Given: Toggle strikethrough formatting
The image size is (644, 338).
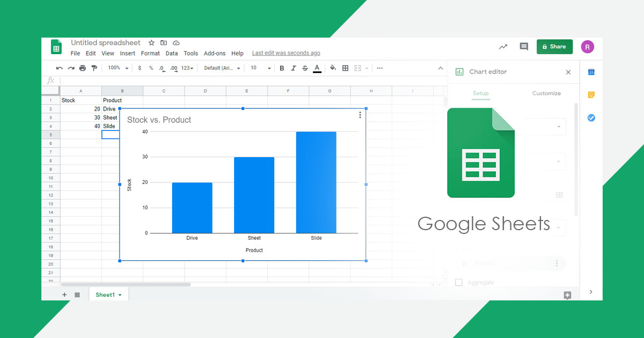Looking at the screenshot, I should pos(305,68).
